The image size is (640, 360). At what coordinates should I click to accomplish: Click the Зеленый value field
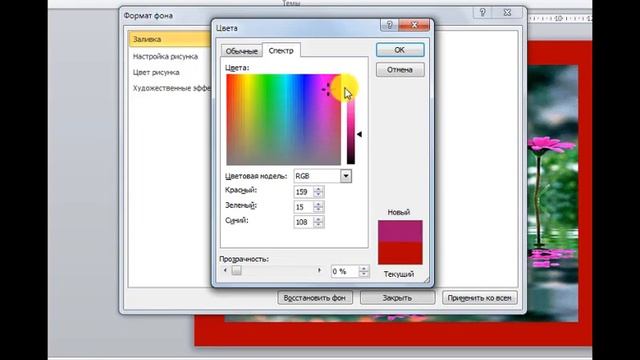(x=303, y=207)
